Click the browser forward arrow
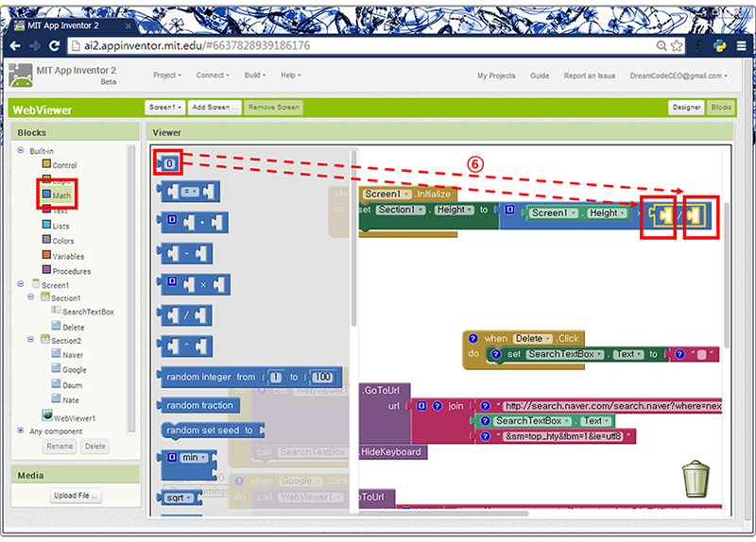The image size is (756, 542). coord(35,45)
